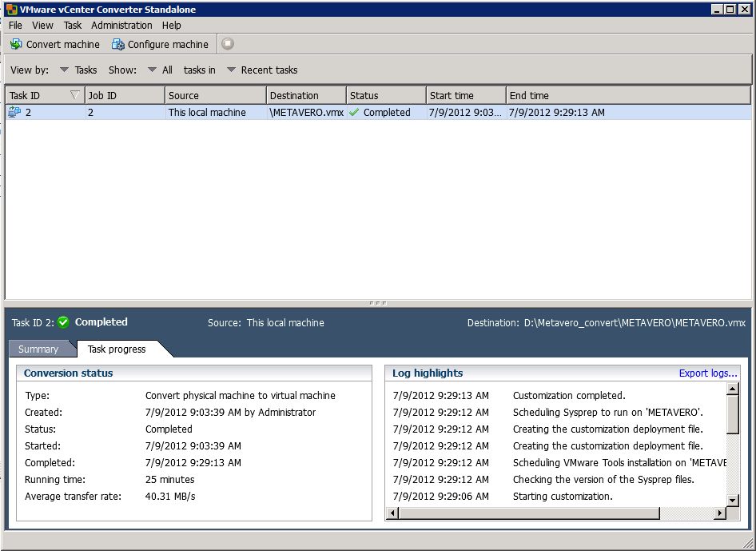Click the green check icon beside Task ID 2
The width and height of the screenshot is (756, 551).
pyautogui.click(x=63, y=321)
